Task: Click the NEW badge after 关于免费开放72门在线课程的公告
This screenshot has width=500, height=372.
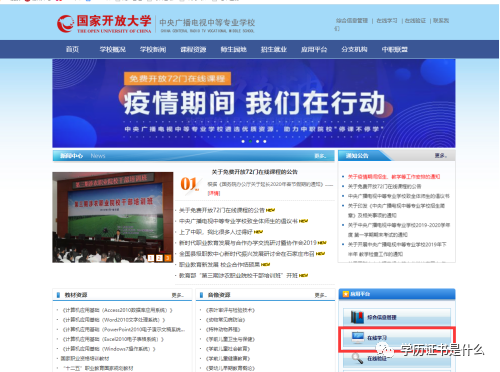Action: tap(270, 210)
